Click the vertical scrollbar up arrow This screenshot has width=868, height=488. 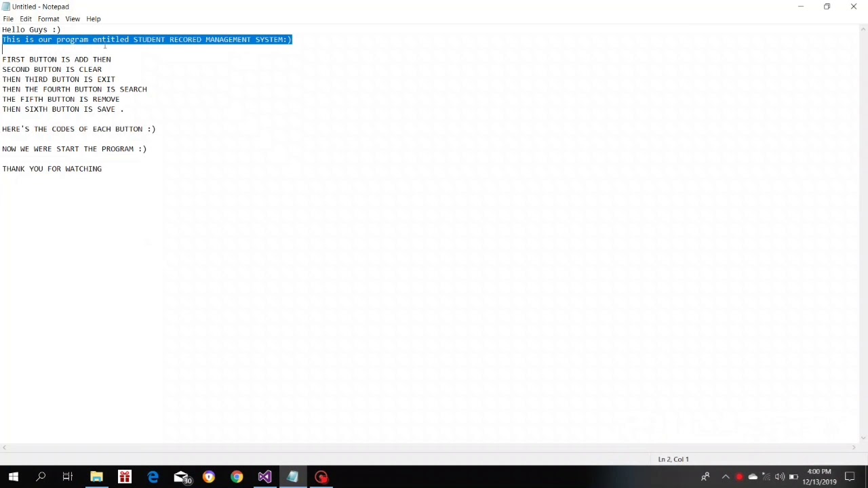coord(863,29)
